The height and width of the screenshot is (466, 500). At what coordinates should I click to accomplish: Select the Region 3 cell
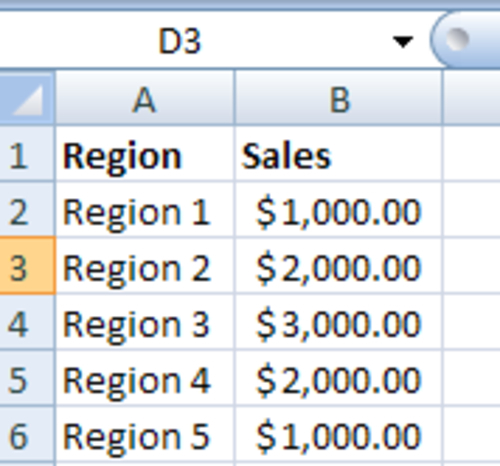click(145, 323)
